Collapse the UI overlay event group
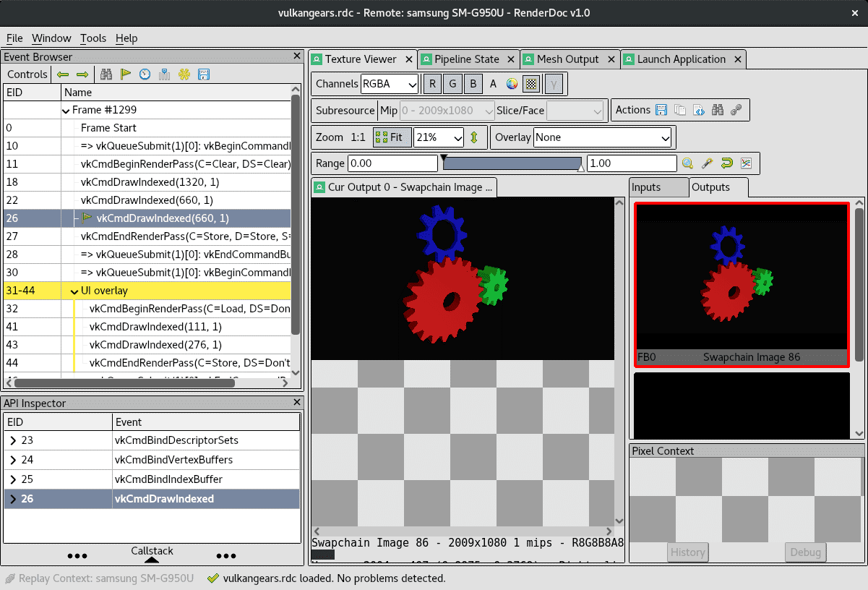The image size is (868, 590). [x=74, y=291]
